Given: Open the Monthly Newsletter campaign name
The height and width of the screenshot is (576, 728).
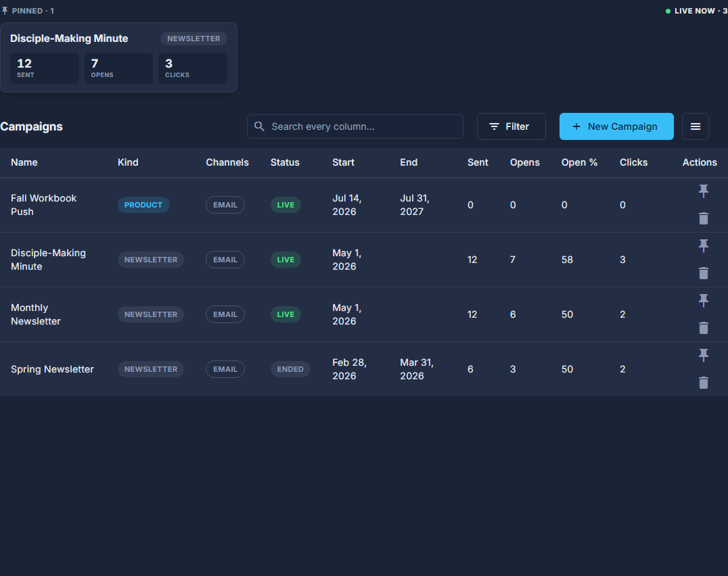Looking at the screenshot, I should 36,314.
